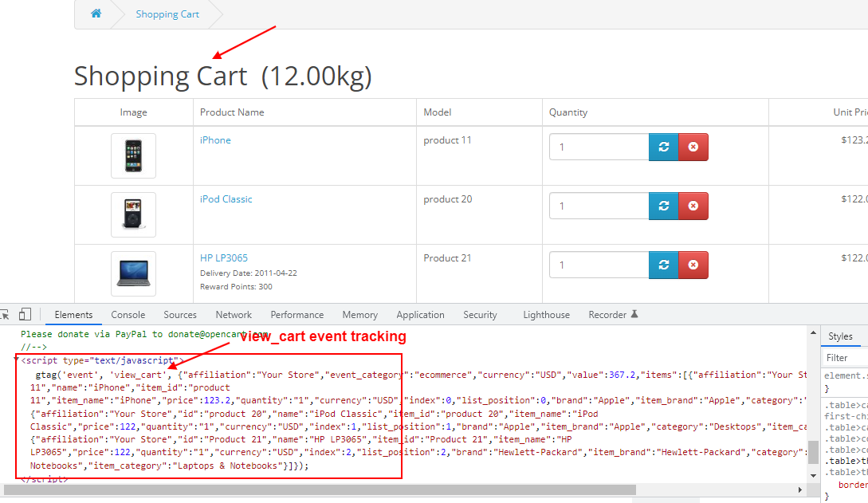
Task: Select 'Delivery Date: 2011-04-22' text
Action: click(249, 273)
